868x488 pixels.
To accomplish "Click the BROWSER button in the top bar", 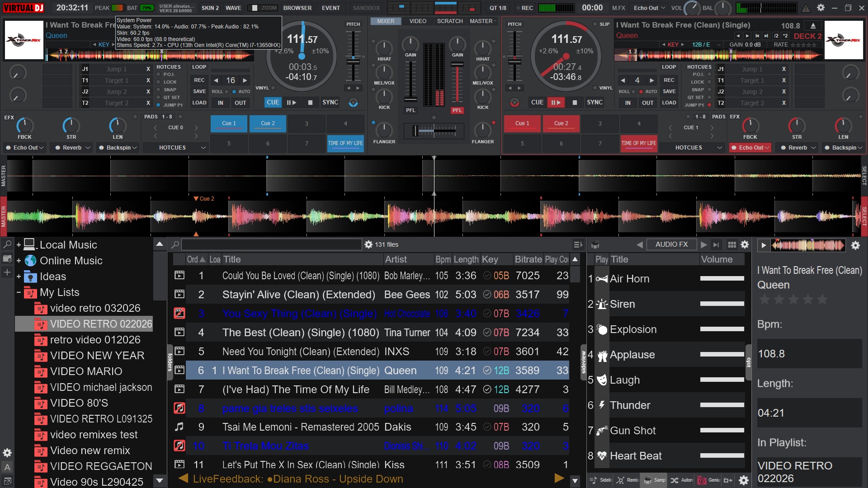I will 297,8.
